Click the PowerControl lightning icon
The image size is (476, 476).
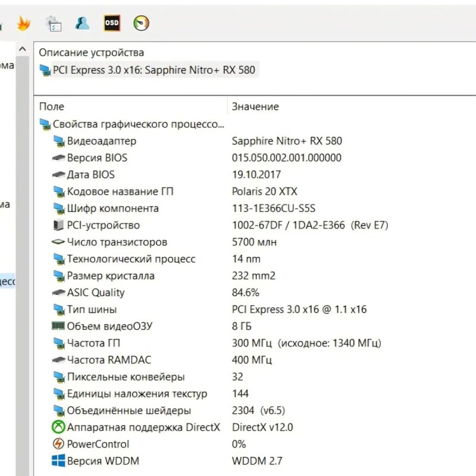pos(58,444)
